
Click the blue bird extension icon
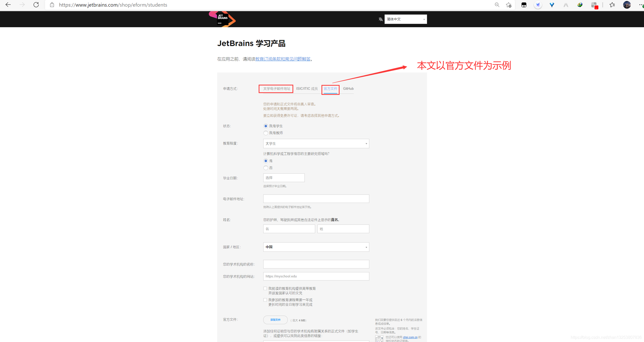(x=538, y=5)
